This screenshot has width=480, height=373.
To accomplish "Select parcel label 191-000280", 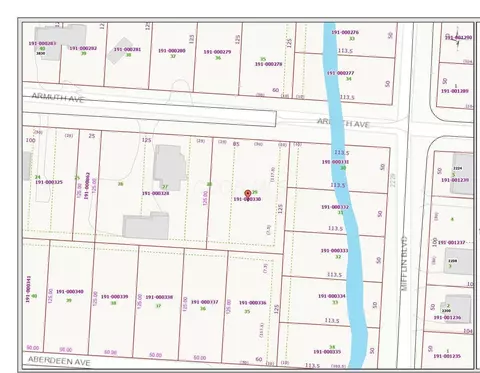I will (x=172, y=51).
